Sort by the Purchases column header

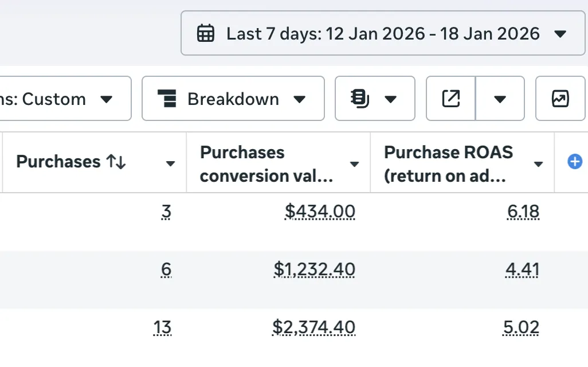pos(71,162)
